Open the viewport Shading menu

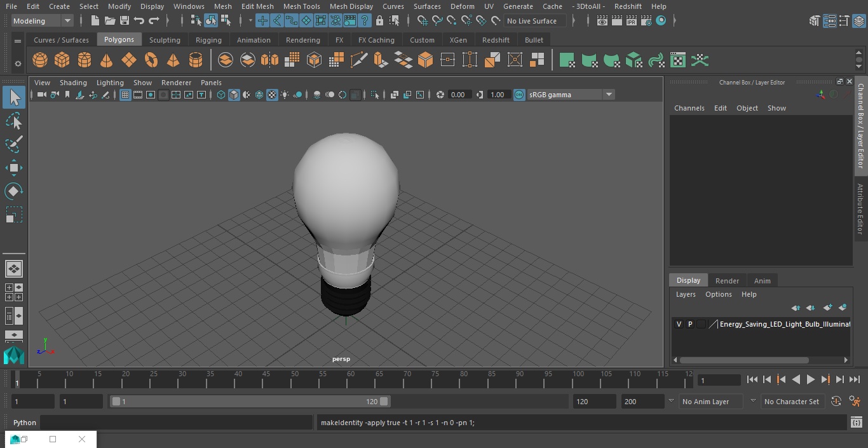pyautogui.click(x=73, y=83)
